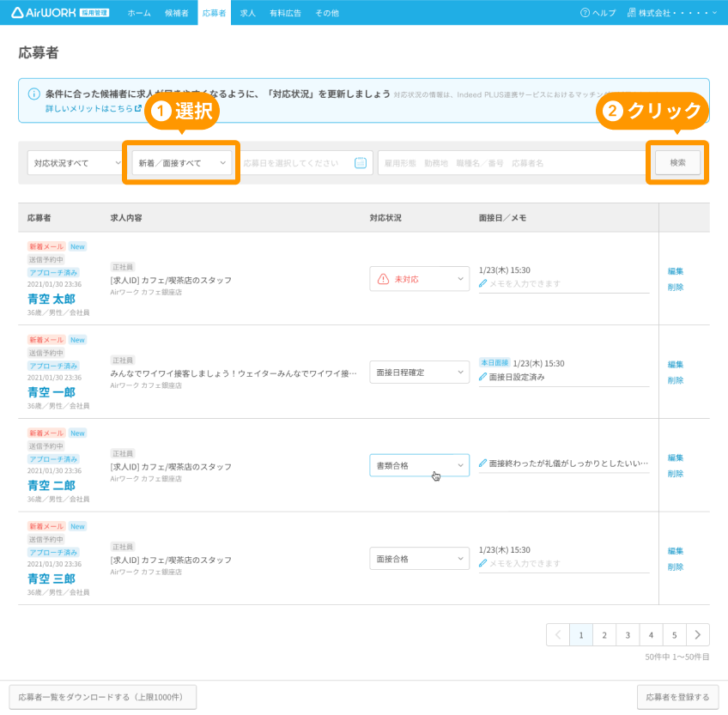Image resolution: width=728 pixels, height=715 pixels.
Task: Open 詳しいメリットはこちら link
Action: point(93,108)
